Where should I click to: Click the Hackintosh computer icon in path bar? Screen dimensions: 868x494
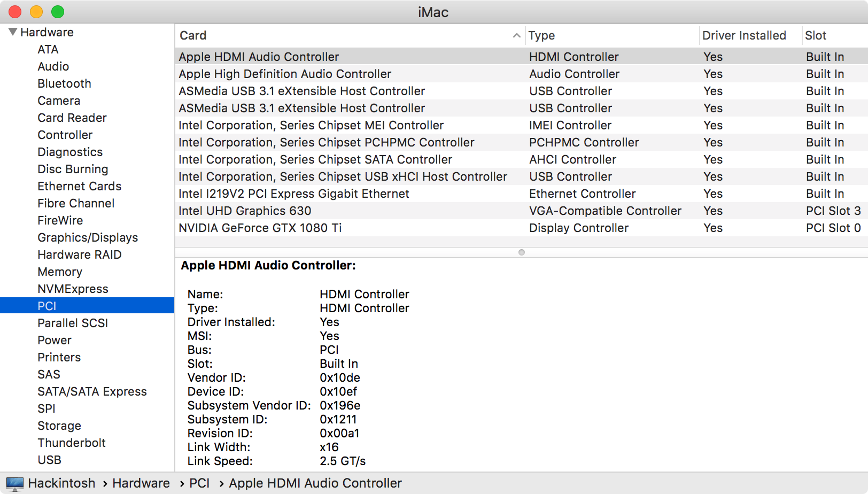(14, 483)
